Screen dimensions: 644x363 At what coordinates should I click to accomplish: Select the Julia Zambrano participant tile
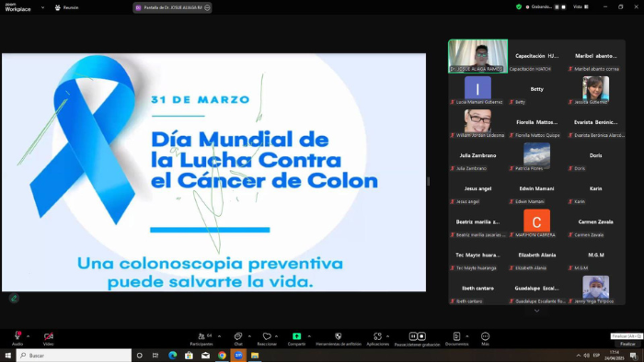pyautogui.click(x=477, y=156)
